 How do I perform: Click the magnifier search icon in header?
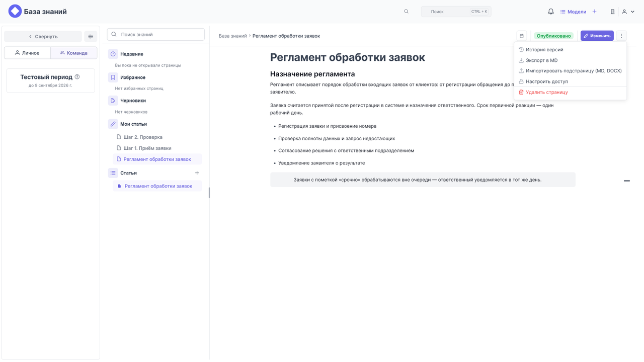[x=407, y=11]
